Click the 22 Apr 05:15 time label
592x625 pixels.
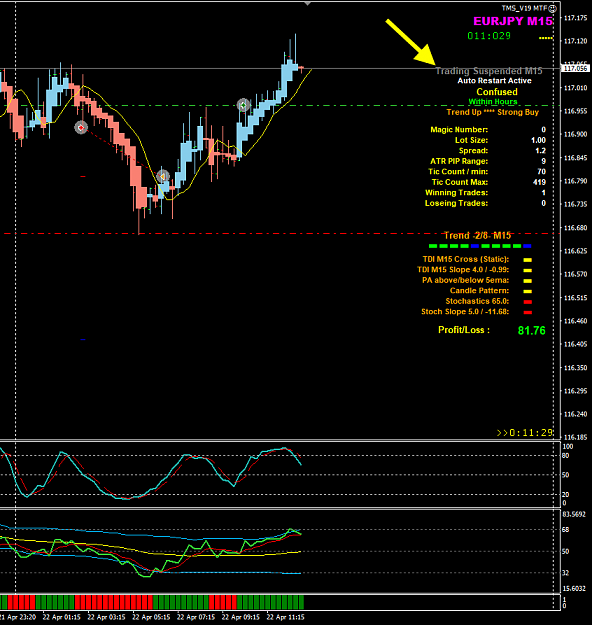tap(151, 617)
